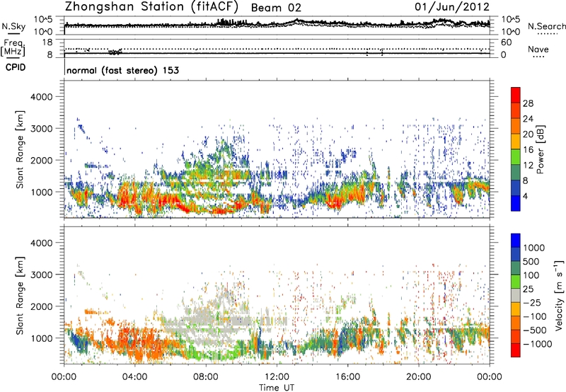This screenshot has height=392, width=566.
Task: Select the -100 velocity color bar label
Action: click(x=535, y=316)
